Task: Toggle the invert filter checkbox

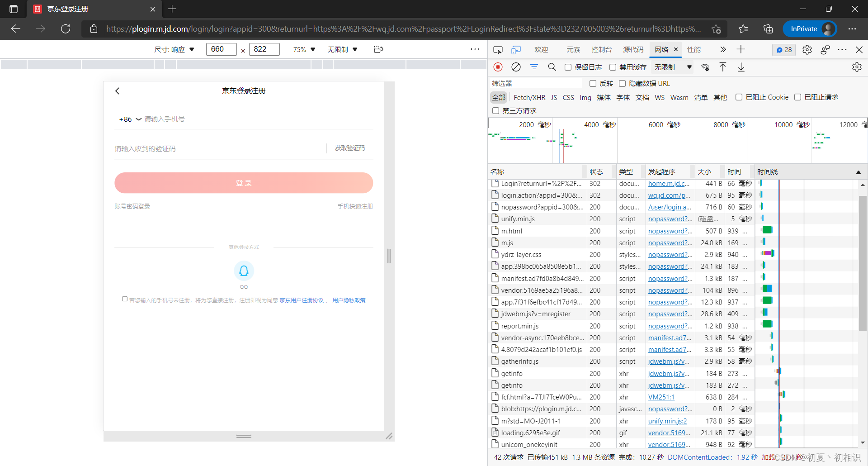Action: tap(593, 83)
